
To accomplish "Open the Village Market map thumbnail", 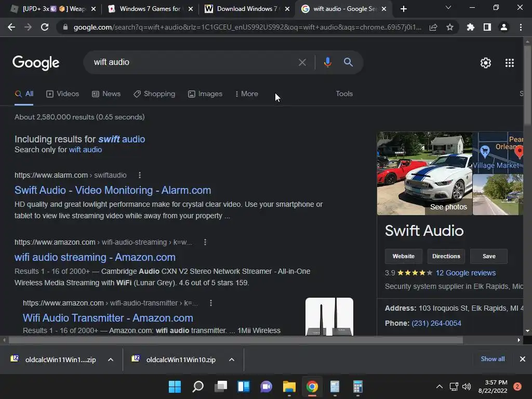I will [498, 153].
